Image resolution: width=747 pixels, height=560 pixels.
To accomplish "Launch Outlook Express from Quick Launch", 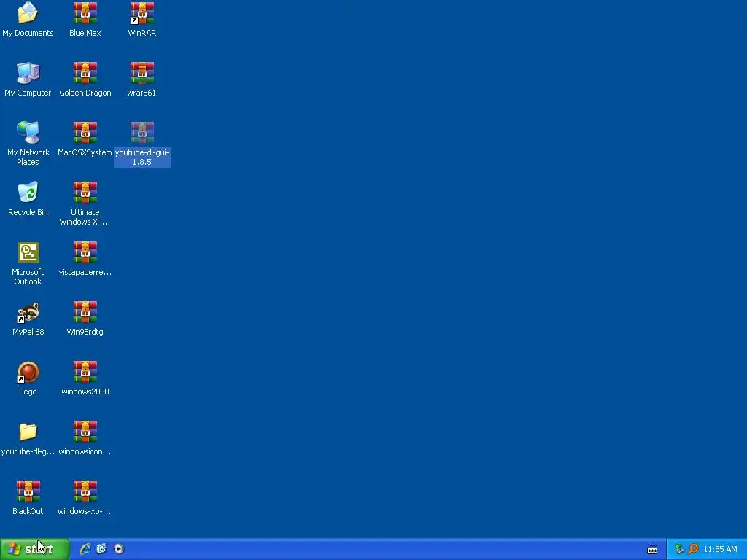I will pyautogui.click(x=102, y=549).
